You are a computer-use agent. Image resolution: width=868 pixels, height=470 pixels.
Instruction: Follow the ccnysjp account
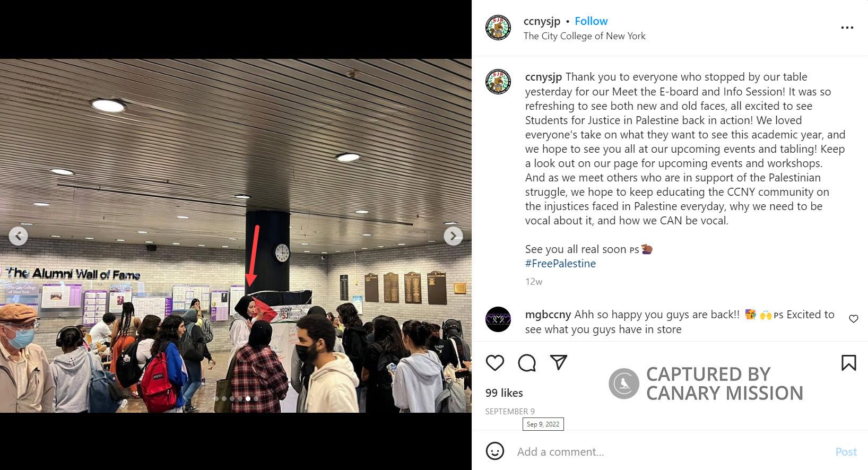pos(591,21)
